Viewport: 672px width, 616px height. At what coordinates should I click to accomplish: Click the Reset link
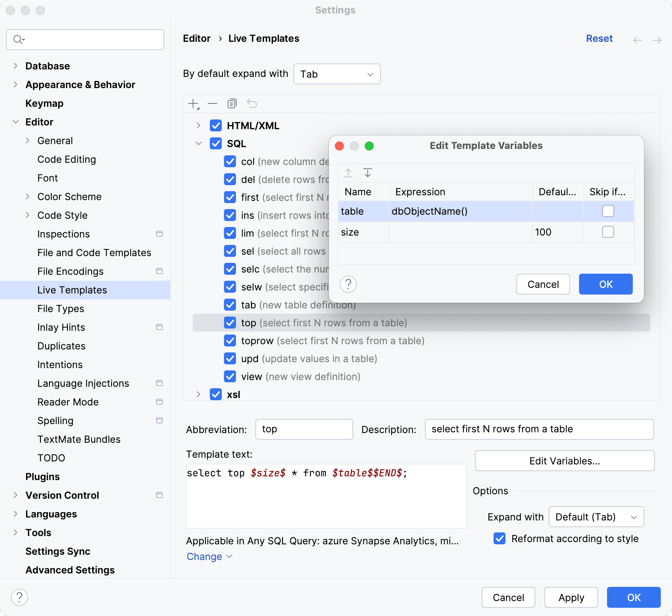[599, 38]
